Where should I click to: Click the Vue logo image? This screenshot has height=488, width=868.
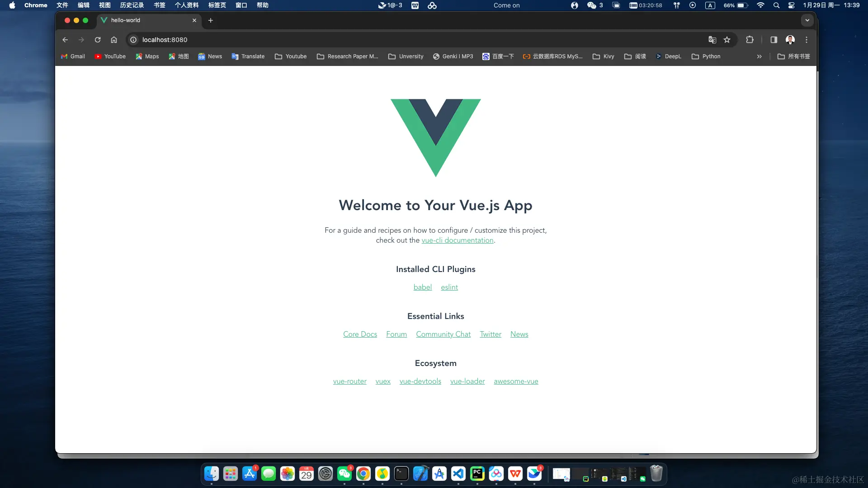pyautogui.click(x=436, y=138)
